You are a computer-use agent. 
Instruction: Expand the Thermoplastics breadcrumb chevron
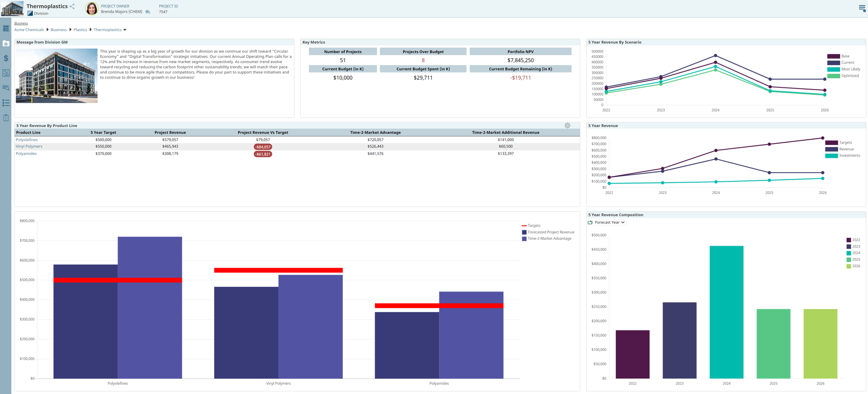pos(125,30)
